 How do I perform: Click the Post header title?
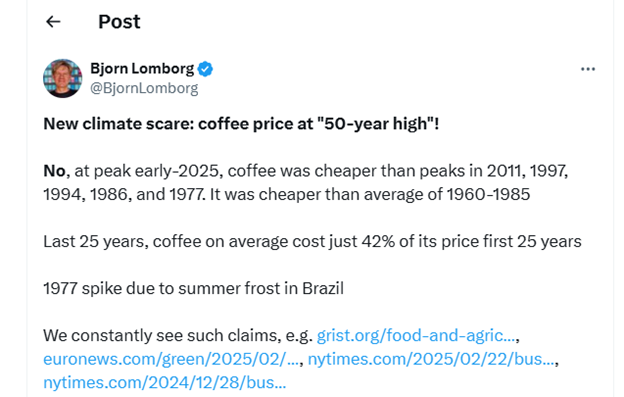[x=119, y=21]
